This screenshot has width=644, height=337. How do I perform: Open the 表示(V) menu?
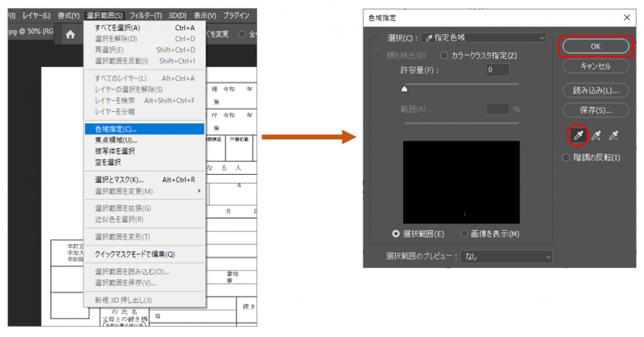tap(205, 16)
